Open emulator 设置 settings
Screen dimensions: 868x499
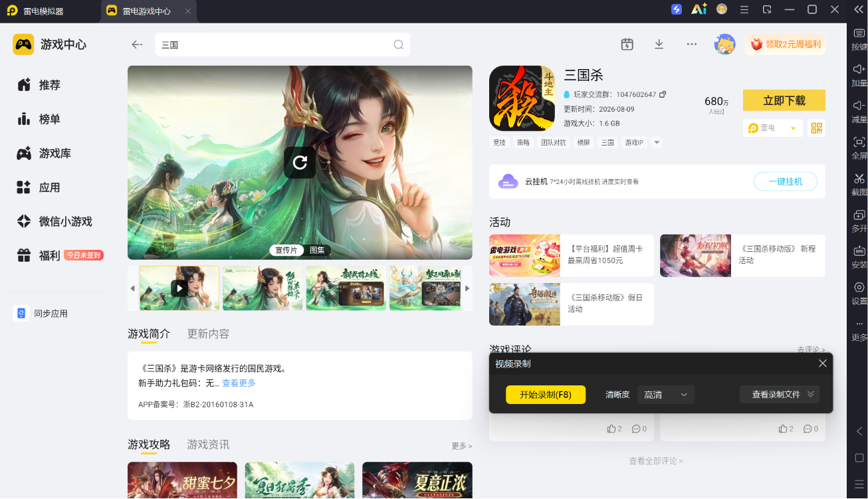(859, 294)
